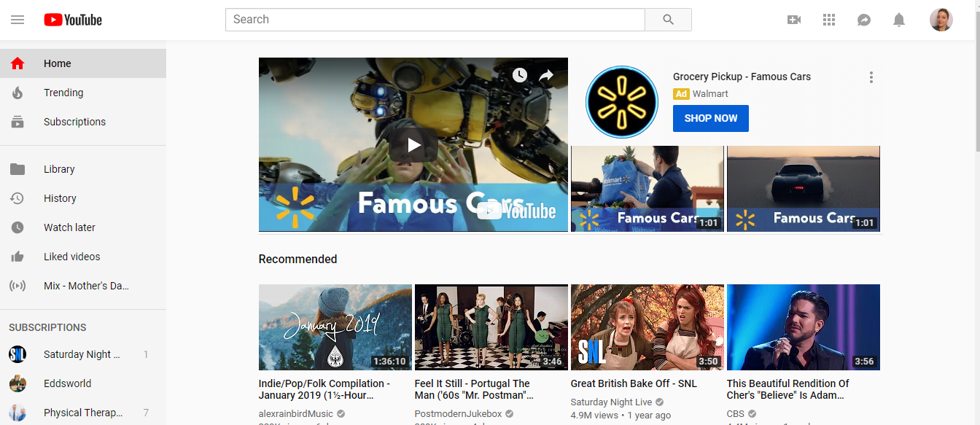Open the notifications bell
Viewport: 980px width, 425px height.
pos(899,20)
